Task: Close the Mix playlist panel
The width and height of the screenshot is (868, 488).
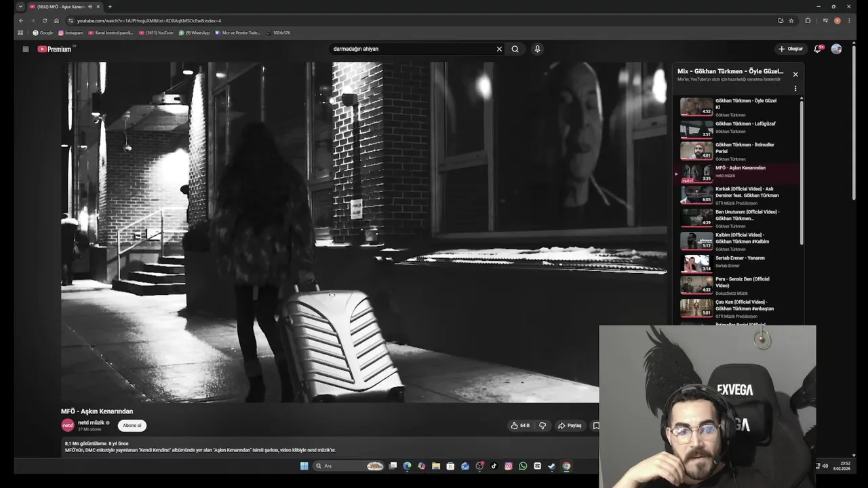Action: coord(795,75)
